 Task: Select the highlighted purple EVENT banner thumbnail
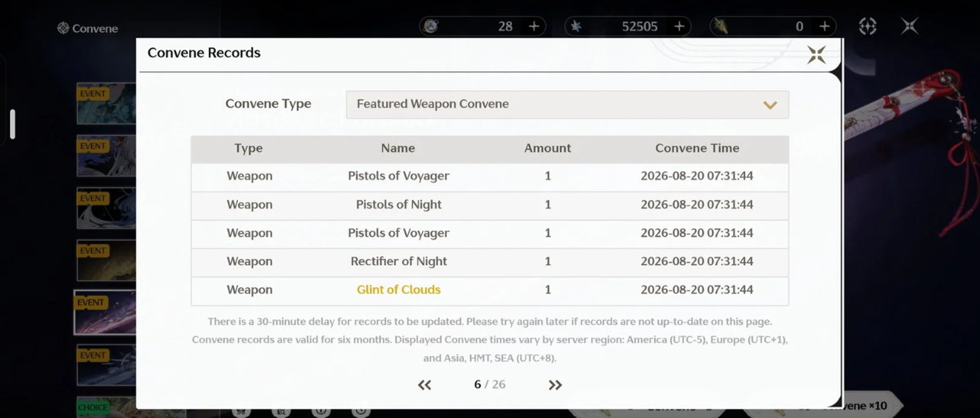[106, 312]
